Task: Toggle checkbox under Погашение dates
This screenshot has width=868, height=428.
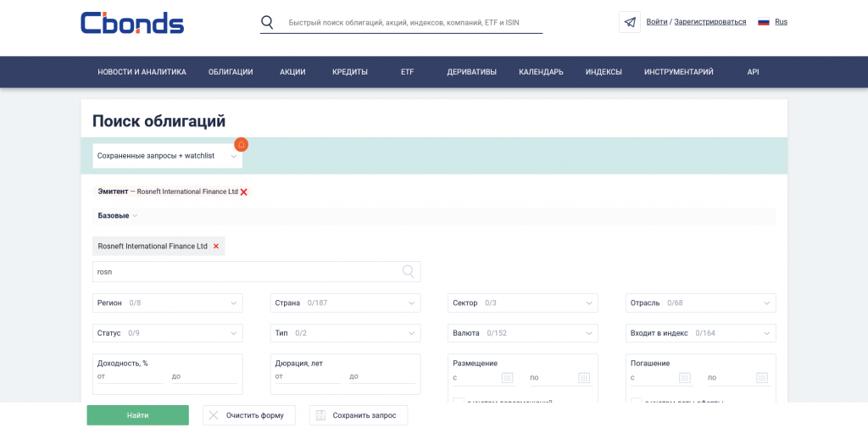Action: coord(637,402)
